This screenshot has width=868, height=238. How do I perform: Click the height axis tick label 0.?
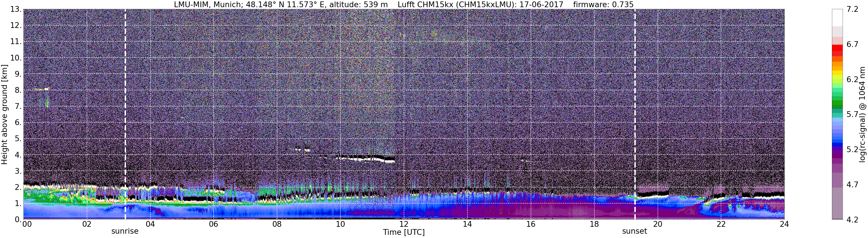click(x=18, y=220)
